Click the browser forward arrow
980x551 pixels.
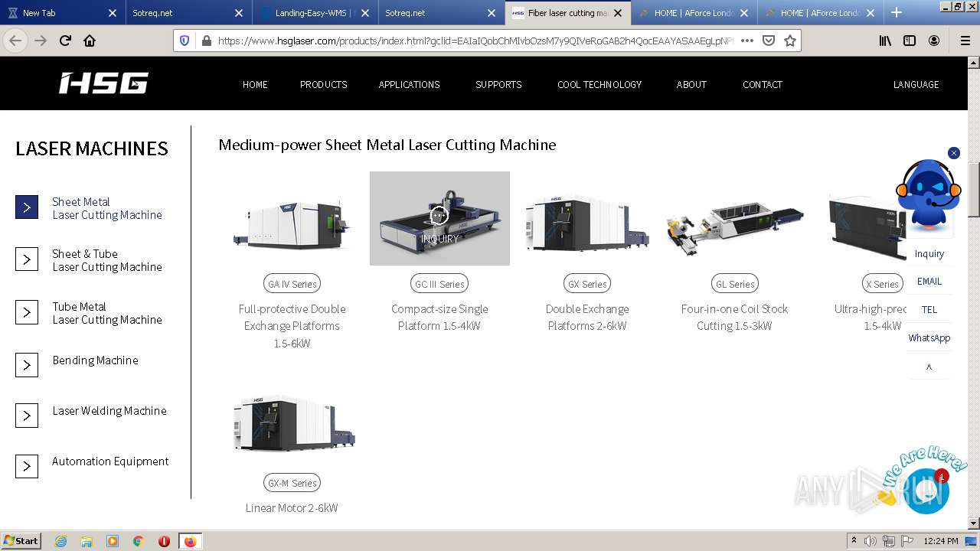(41, 41)
